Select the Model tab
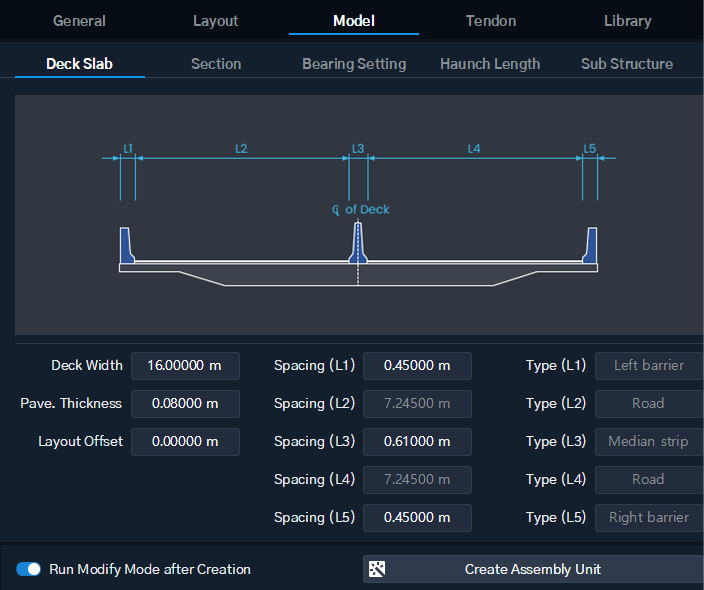The height and width of the screenshot is (590, 704). click(354, 21)
